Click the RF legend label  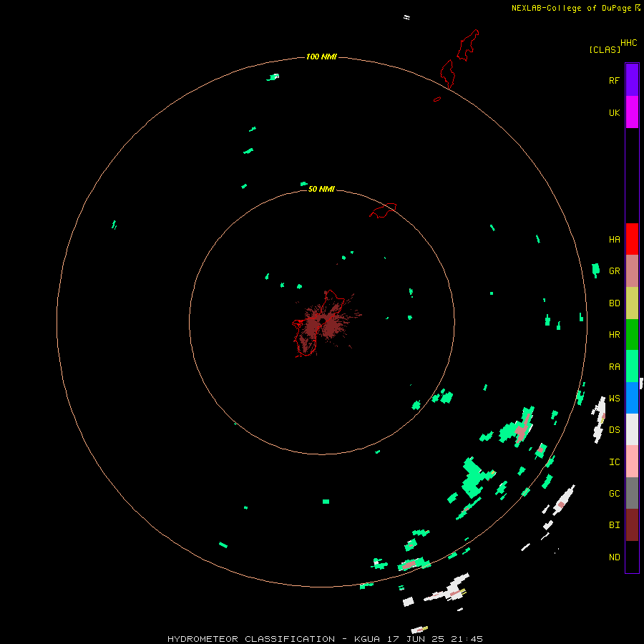pos(615,80)
